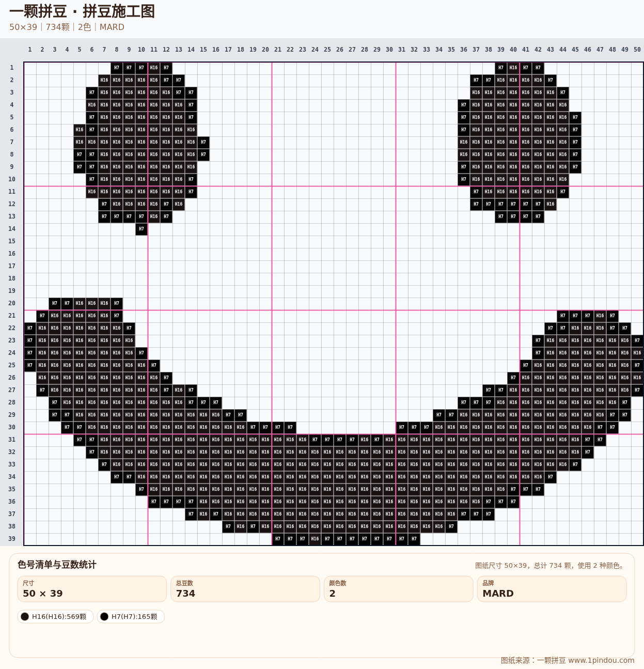Click the 总豆数 734 stat card
Screen dimensions: 644x669
245,589
